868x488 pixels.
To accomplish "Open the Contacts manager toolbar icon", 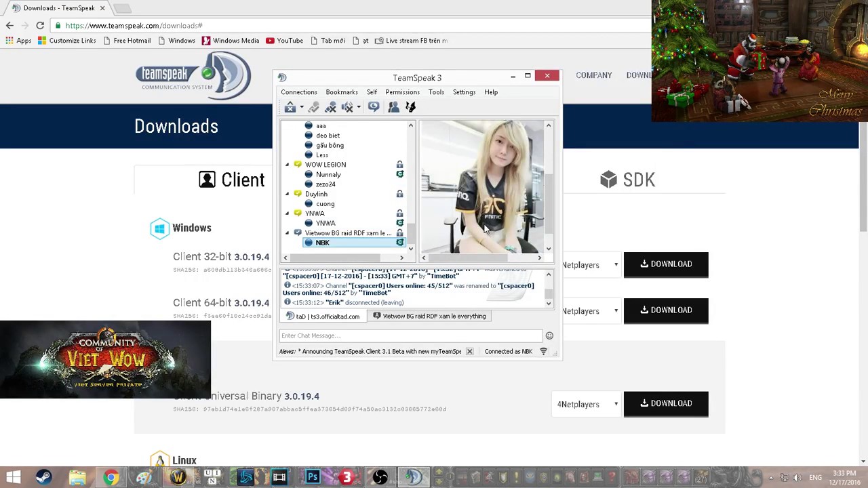I will 393,107.
